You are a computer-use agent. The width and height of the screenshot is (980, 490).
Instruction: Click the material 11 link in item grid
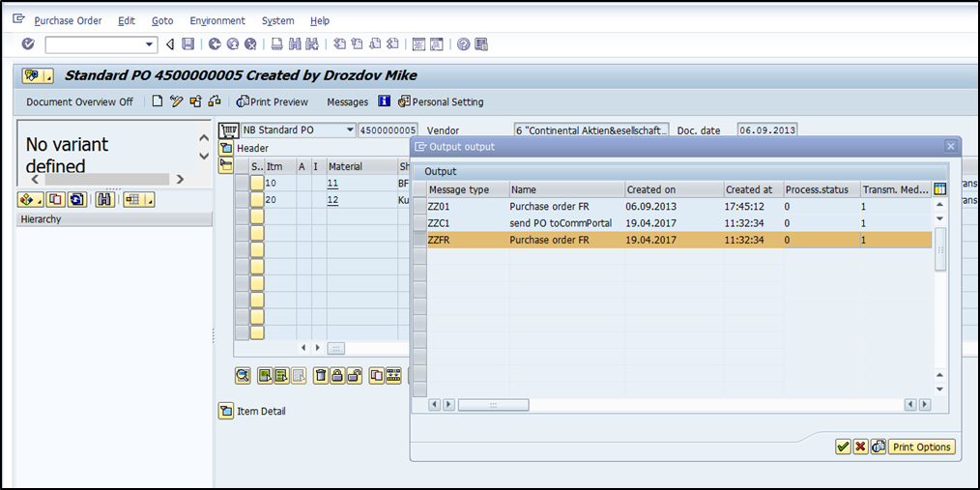pyautogui.click(x=332, y=183)
